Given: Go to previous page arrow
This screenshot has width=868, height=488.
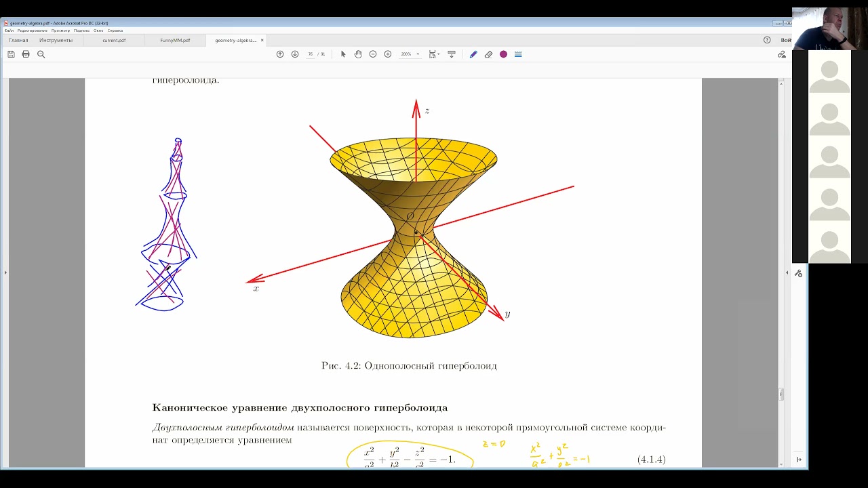Looking at the screenshot, I should pos(280,54).
